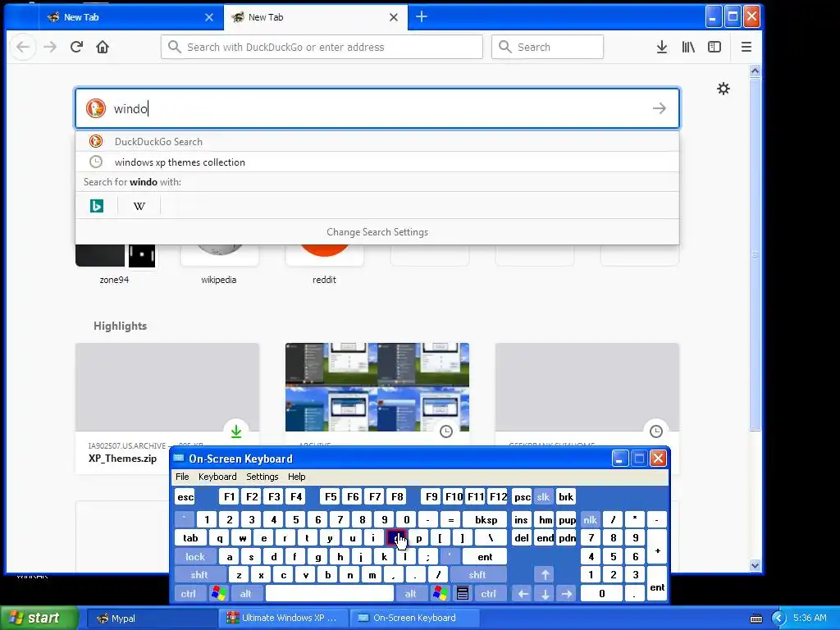This screenshot has height=630, width=840.
Task: Click the left arrow key
Action: 523,594
